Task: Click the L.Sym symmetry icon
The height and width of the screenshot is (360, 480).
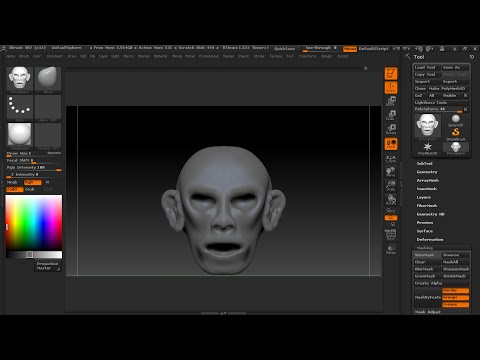Action: click(x=391, y=159)
